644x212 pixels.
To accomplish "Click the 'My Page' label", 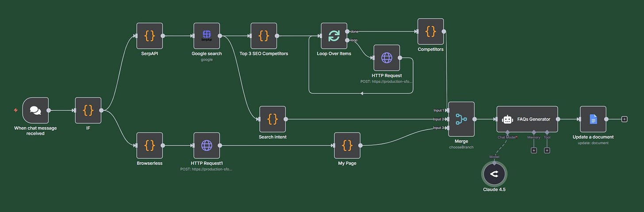I will click(347, 163).
